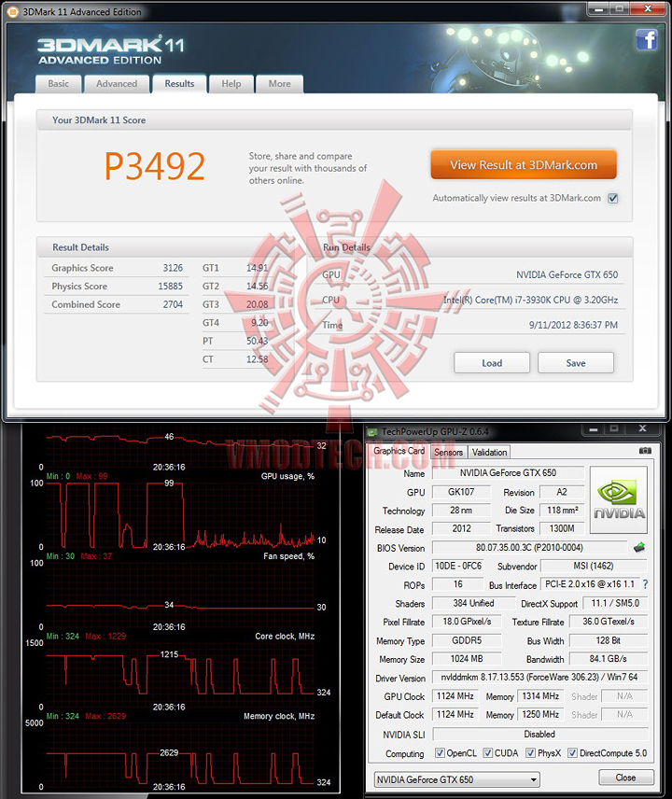672x799 pixels.
Task: Click the Fan speed graph
Action: tap(180, 596)
